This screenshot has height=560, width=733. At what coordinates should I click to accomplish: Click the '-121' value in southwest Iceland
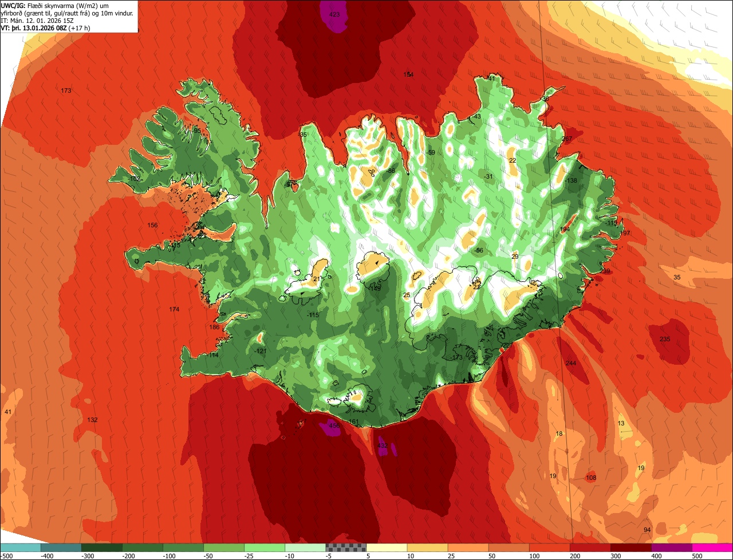(x=260, y=351)
